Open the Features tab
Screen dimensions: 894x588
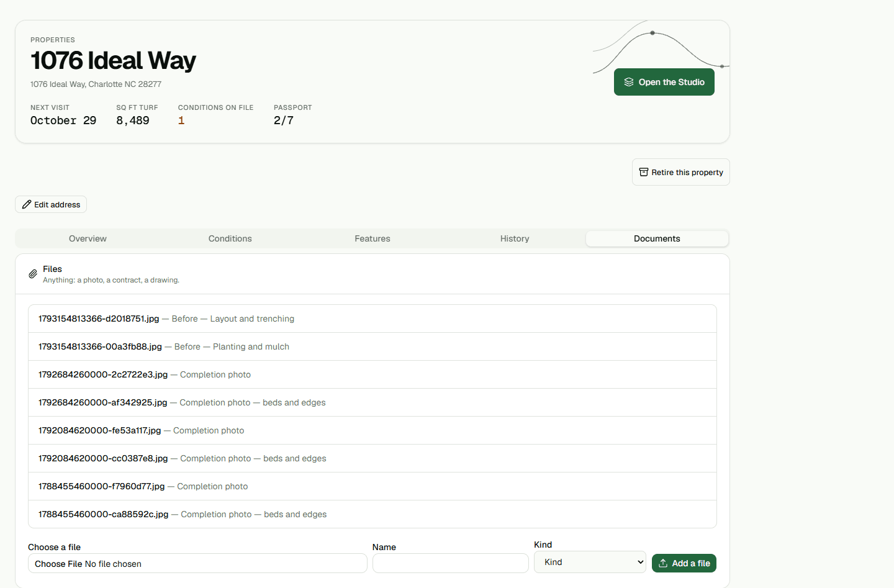coord(372,238)
